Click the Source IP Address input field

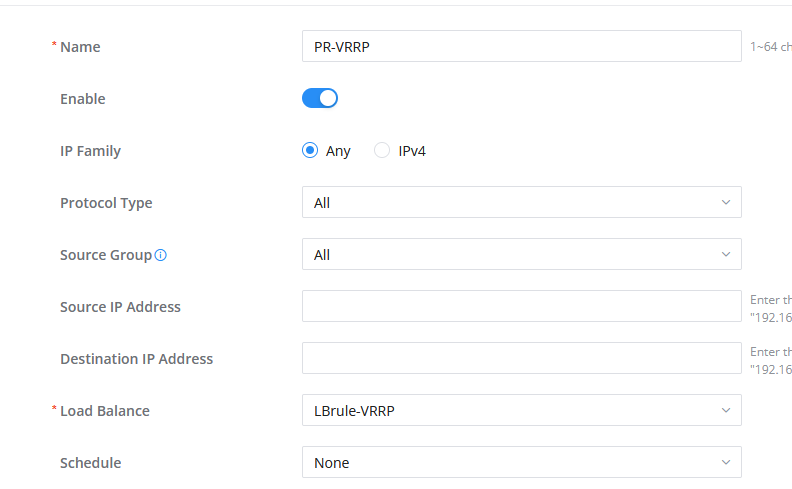point(522,307)
